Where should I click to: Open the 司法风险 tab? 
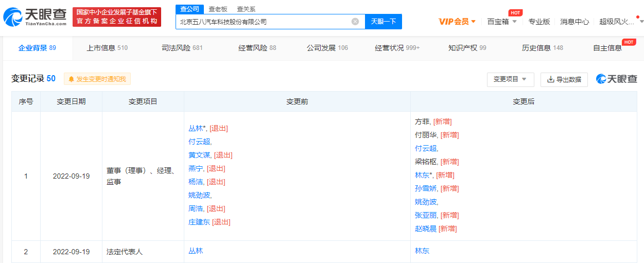click(182, 48)
